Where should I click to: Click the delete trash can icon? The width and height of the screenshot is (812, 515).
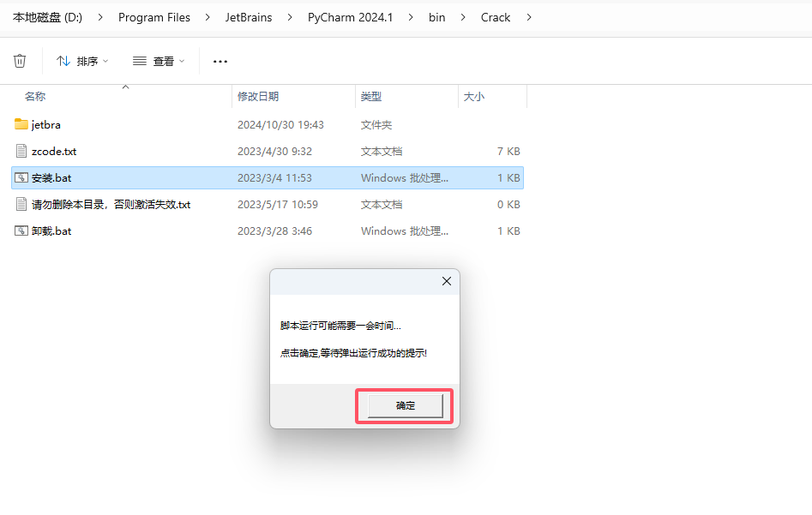[20, 61]
